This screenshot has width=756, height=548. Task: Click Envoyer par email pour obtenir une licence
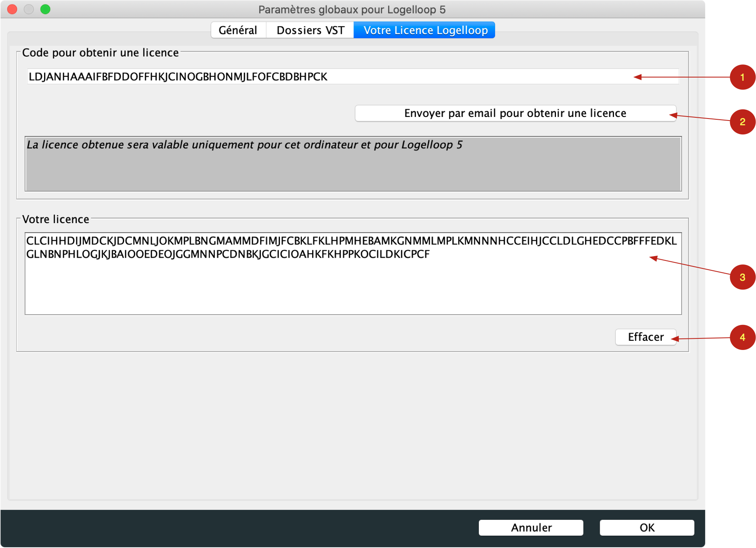point(515,113)
